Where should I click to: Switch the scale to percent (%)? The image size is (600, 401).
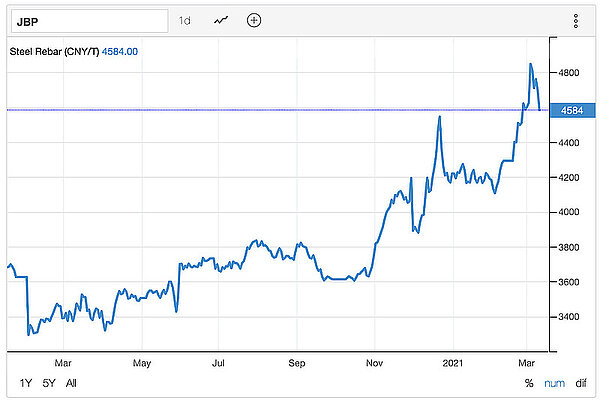click(528, 383)
